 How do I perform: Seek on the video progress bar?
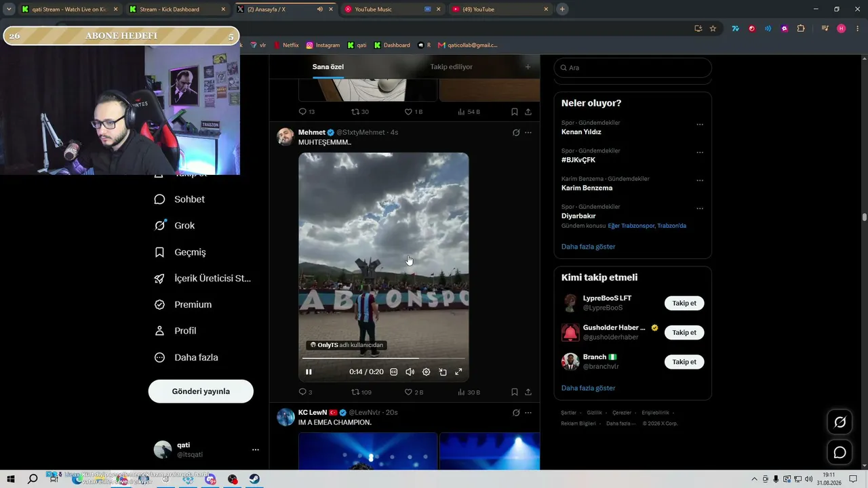[384, 358]
